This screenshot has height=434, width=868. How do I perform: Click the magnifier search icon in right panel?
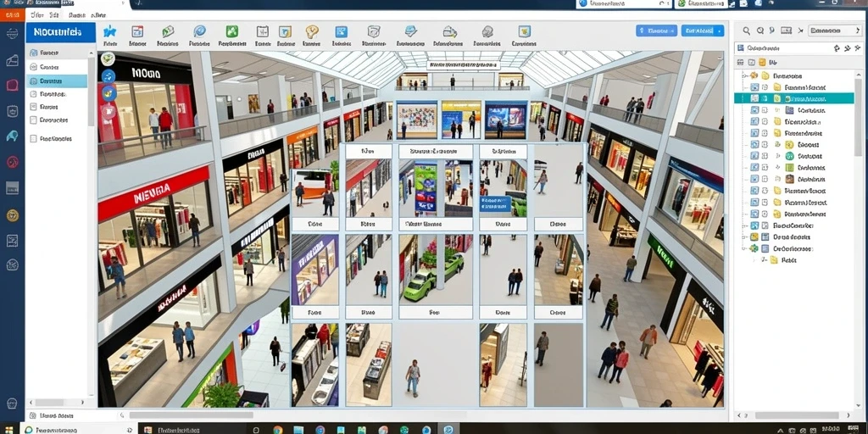coord(746,31)
